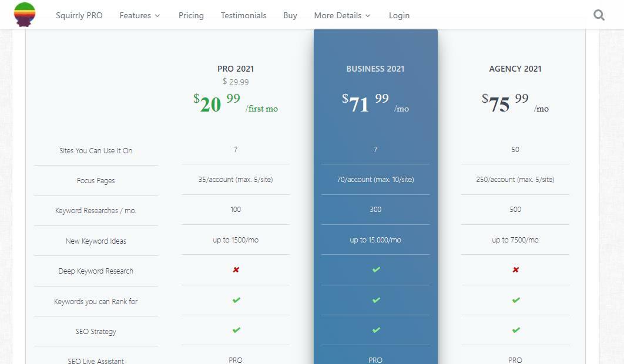624x364 pixels.
Task: Click Agency check mark for SEO Strategy
Action: 516,330
